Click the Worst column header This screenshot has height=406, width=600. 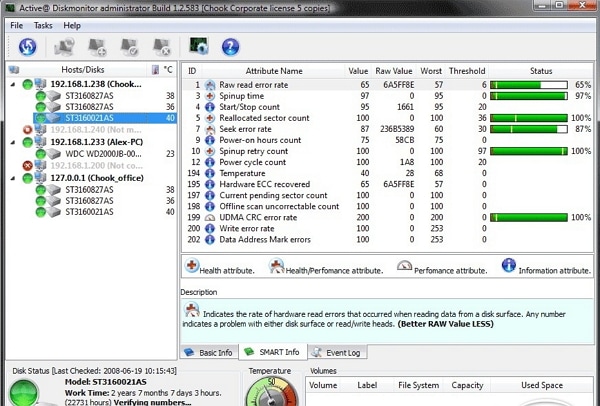click(431, 71)
